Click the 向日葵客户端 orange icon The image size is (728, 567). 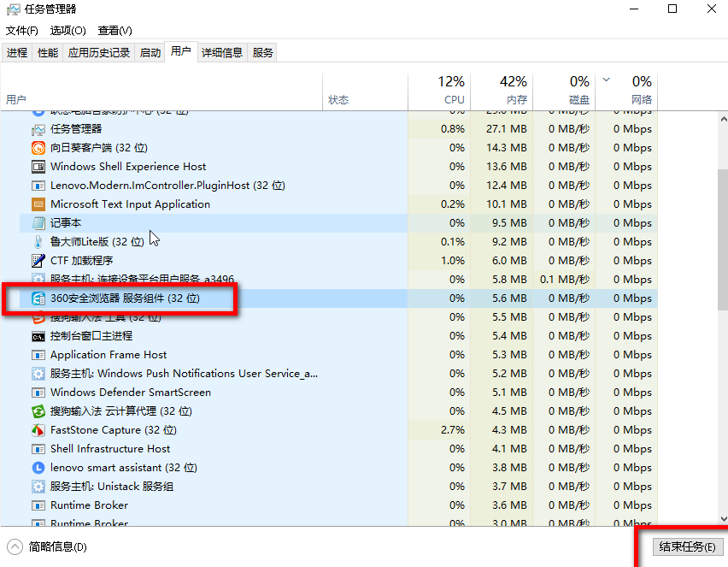pos(38,148)
